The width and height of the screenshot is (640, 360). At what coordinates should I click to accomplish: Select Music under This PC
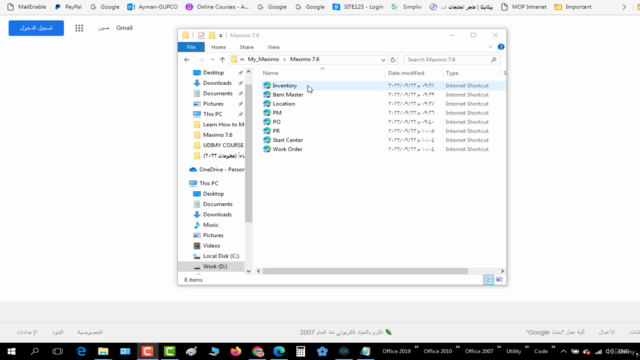[211, 225]
